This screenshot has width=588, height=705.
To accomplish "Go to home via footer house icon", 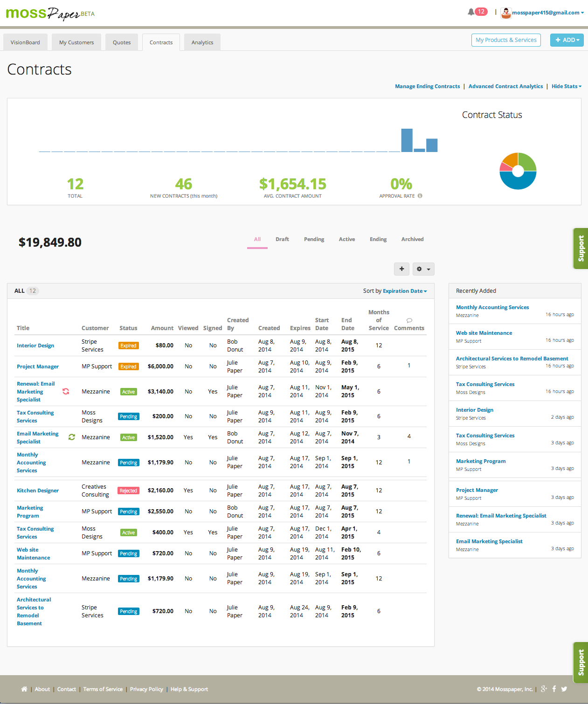I will pos(24,689).
